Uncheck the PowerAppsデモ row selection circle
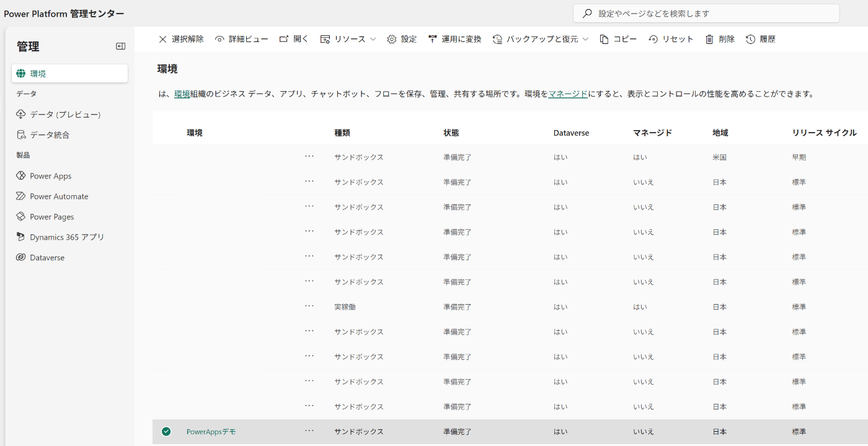 pyautogui.click(x=166, y=432)
